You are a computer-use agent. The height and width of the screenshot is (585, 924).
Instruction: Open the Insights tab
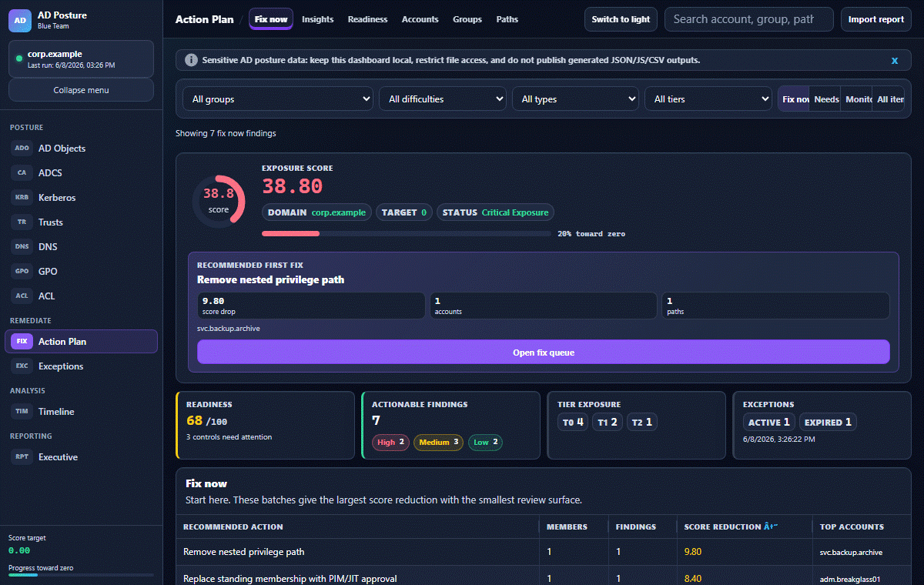tap(318, 19)
